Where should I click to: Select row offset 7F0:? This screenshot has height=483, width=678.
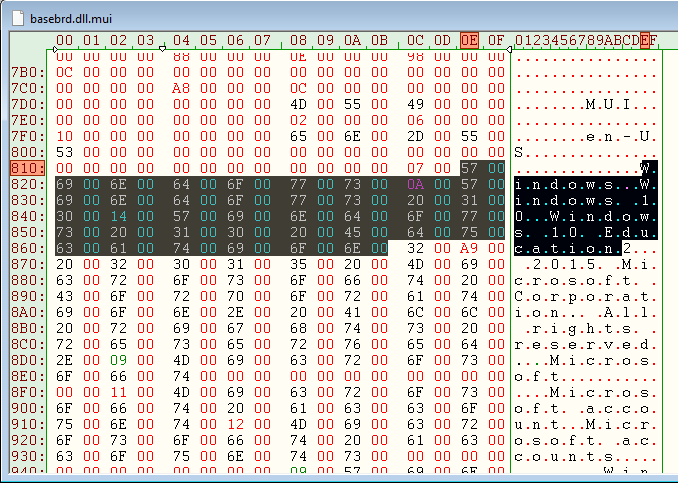[28, 136]
